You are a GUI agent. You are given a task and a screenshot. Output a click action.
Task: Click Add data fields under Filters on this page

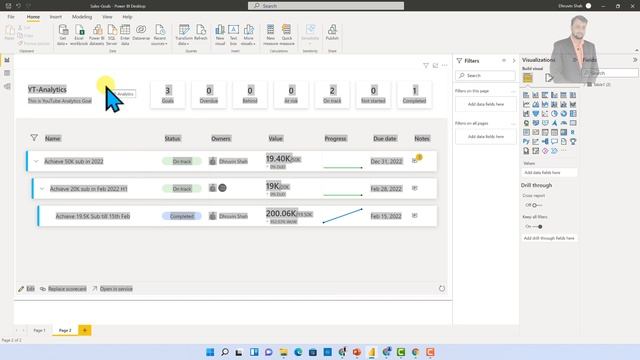click(x=486, y=104)
